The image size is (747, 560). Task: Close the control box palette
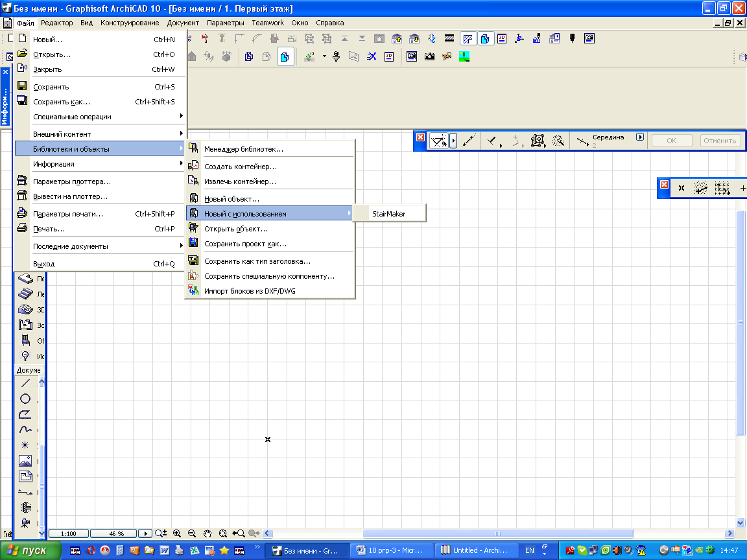tap(420, 137)
